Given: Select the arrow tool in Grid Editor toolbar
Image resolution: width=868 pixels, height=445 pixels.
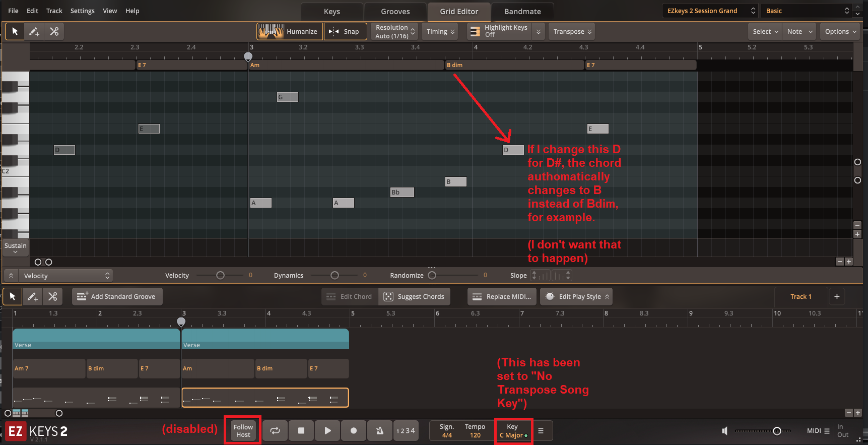Looking at the screenshot, I should tap(15, 31).
